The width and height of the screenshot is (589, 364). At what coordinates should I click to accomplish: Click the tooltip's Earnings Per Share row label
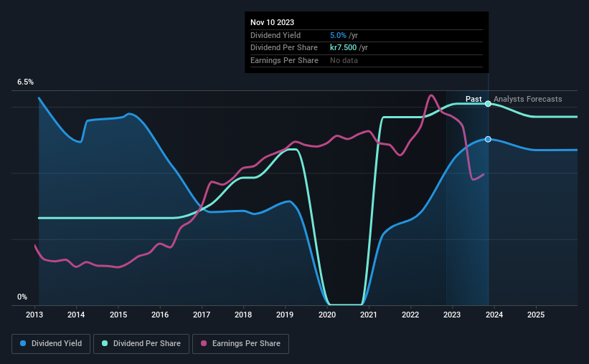[284, 60]
